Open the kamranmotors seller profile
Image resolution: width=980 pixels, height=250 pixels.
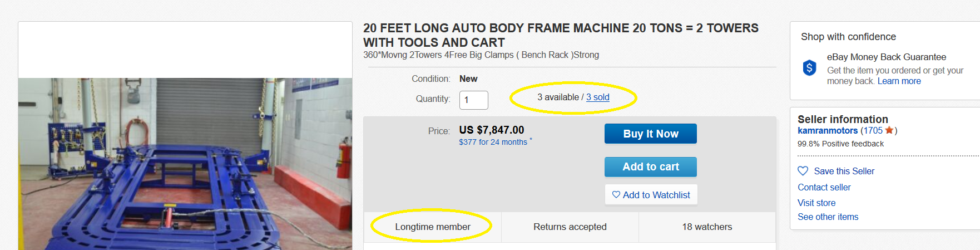(x=828, y=130)
